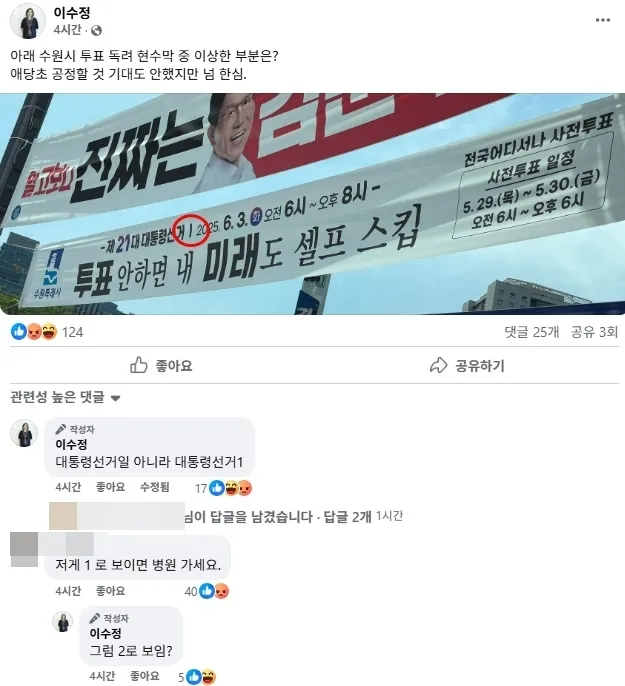Open 수정됨 edit history on author comment
The image size is (625, 686).
(x=154, y=487)
